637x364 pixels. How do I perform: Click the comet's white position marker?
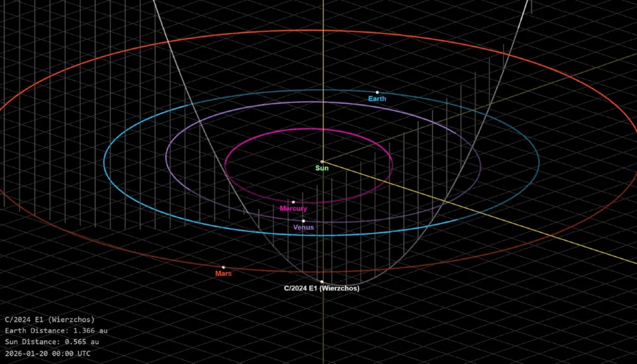pos(323,281)
